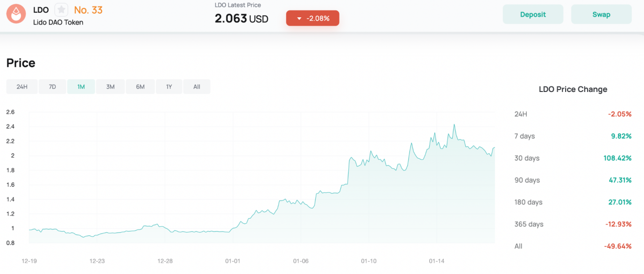Image resolution: width=644 pixels, height=274 pixels.
Task: Click the All-time change value -49.64%
Action: coord(618,246)
